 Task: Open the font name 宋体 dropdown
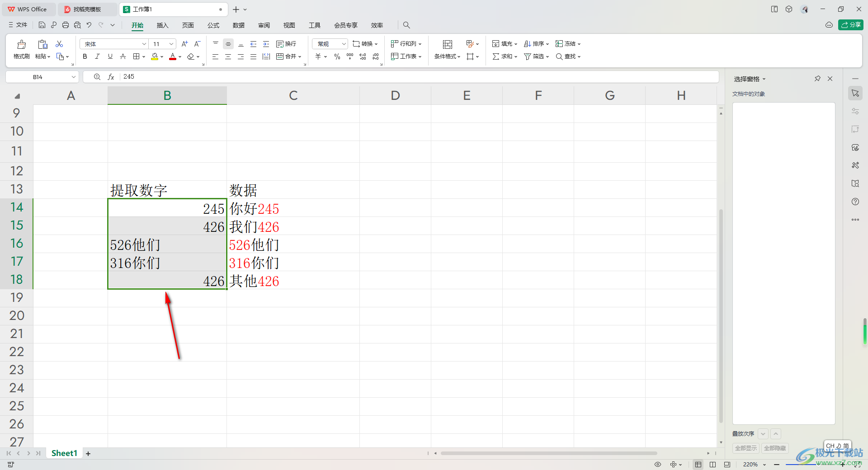[144, 44]
